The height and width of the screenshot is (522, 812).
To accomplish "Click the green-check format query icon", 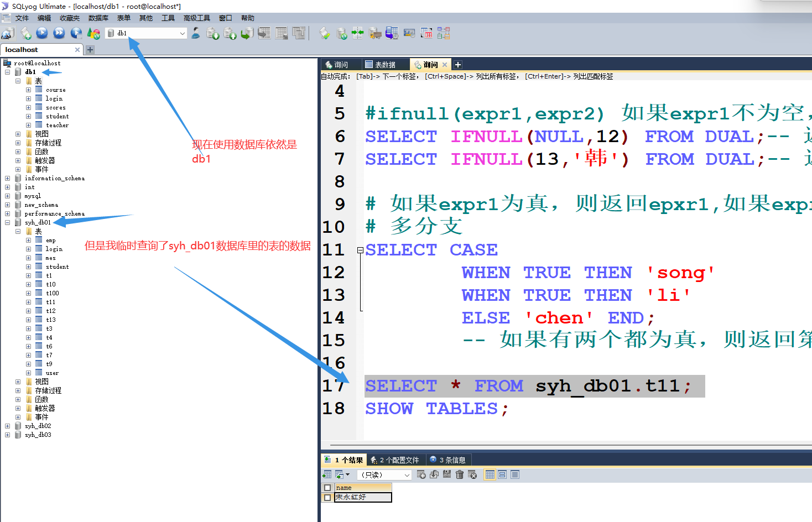I will point(325,33).
